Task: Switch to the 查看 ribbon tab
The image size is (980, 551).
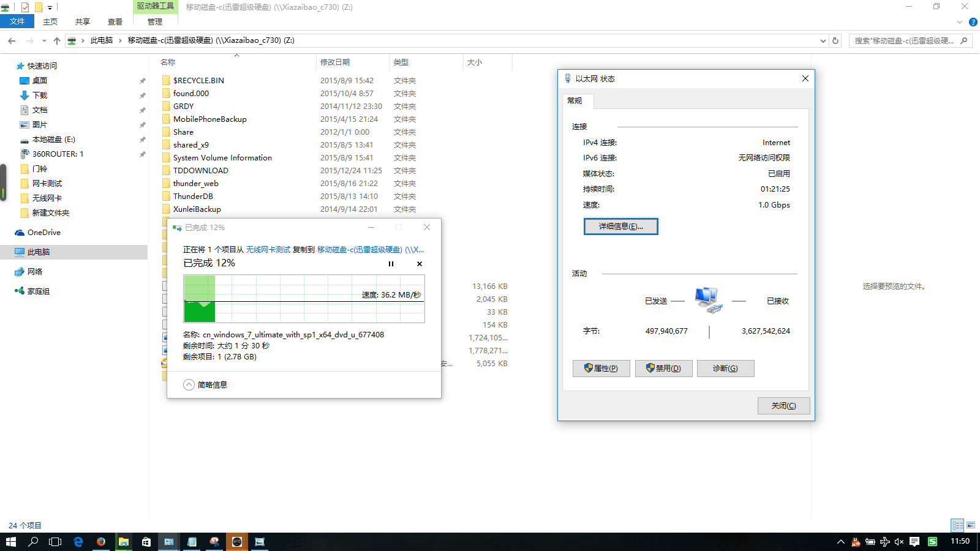Action: click(115, 21)
